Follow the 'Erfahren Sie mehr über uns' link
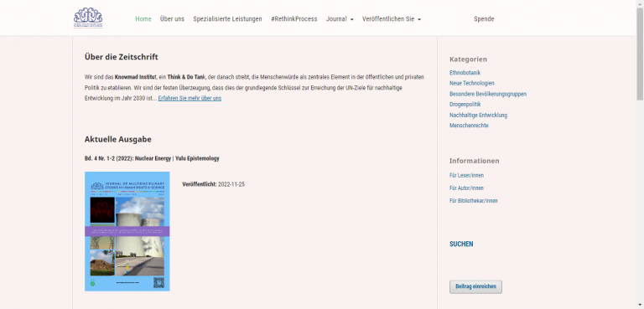The image size is (644, 309). click(x=190, y=99)
